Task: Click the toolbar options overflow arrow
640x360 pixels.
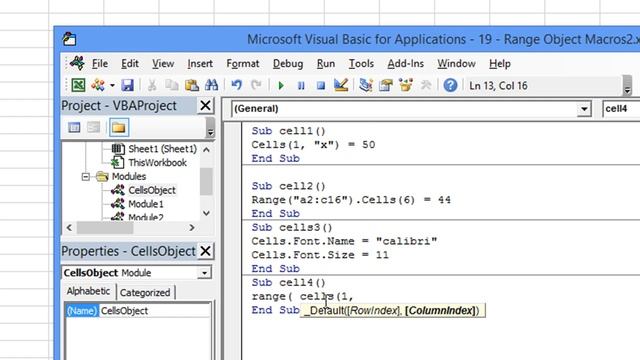Action: (x=627, y=85)
